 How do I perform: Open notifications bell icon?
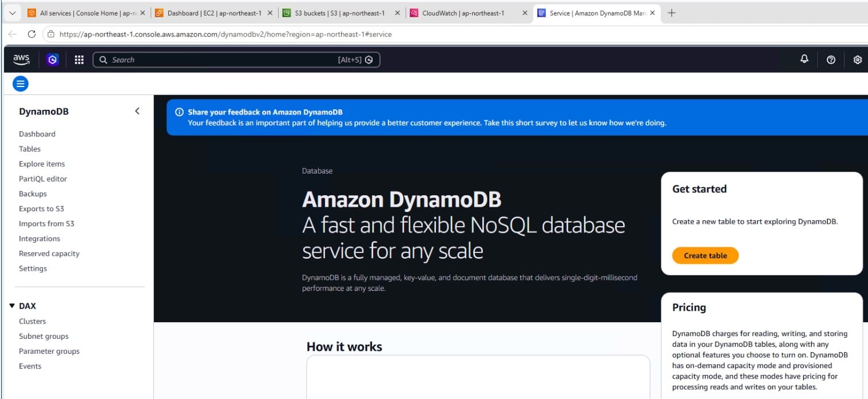click(804, 59)
